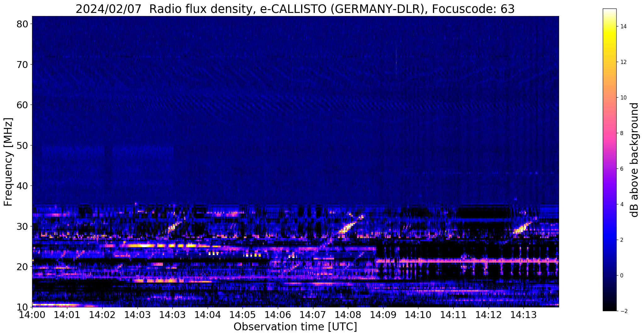Viewport: 644px width, 336px height.
Task: Click the 14:12 time tick label
Action: coord(488,315)
